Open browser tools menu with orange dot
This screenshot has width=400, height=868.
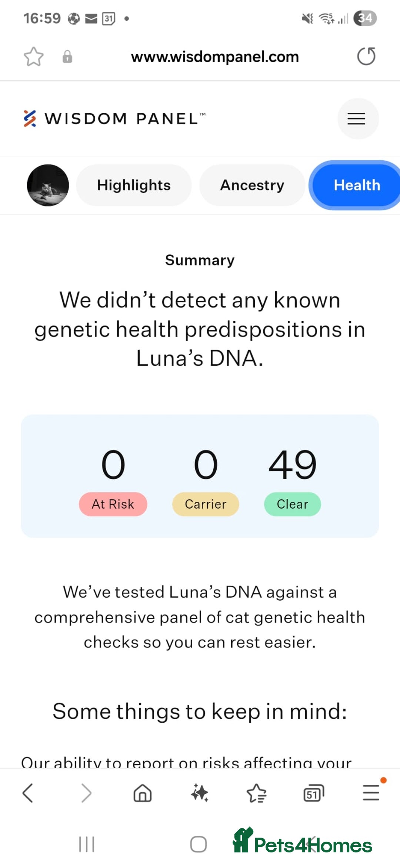coord(371,793)
